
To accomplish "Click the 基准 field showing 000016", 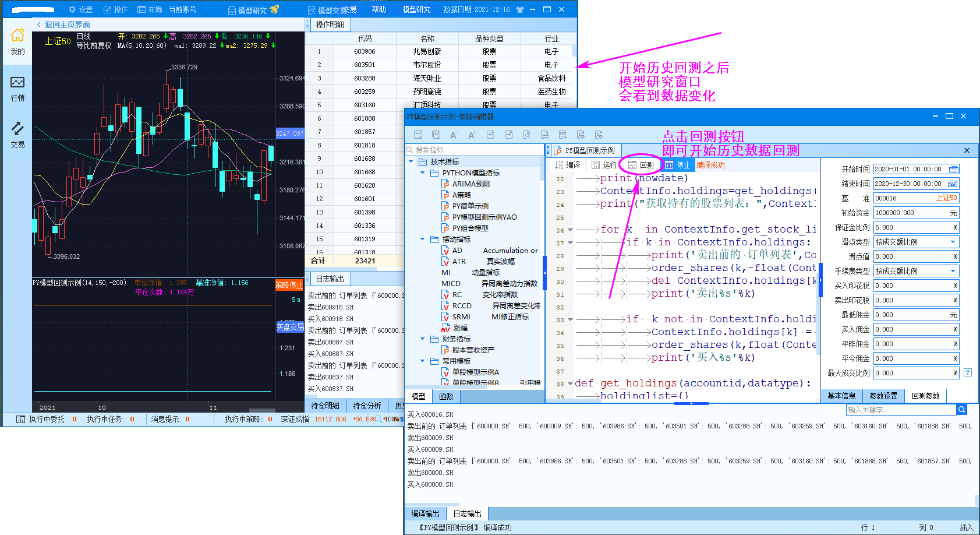I will tap(916, 198).
